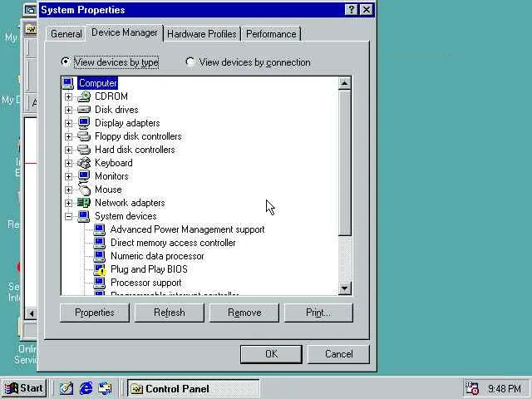Click the Plug and Play BIOS warning icon
The image size is (532, 399).
point(100,269)
